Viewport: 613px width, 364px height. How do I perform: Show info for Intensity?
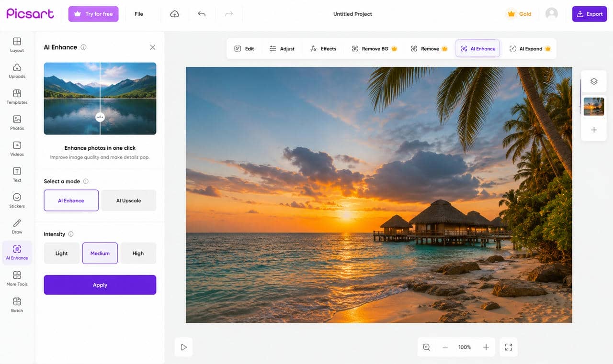pos(71,234)
